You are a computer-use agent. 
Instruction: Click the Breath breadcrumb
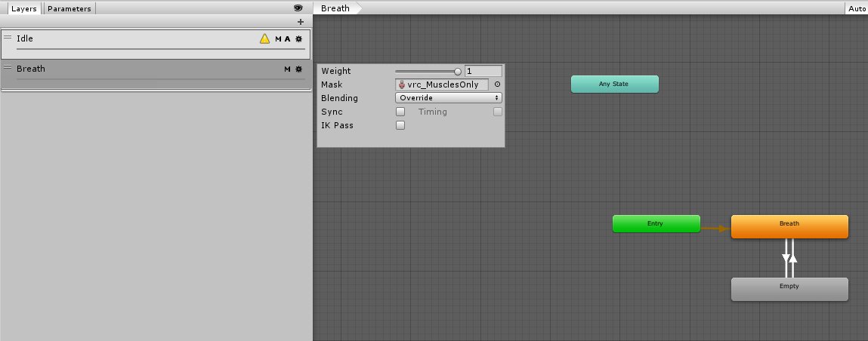[335, 8]
